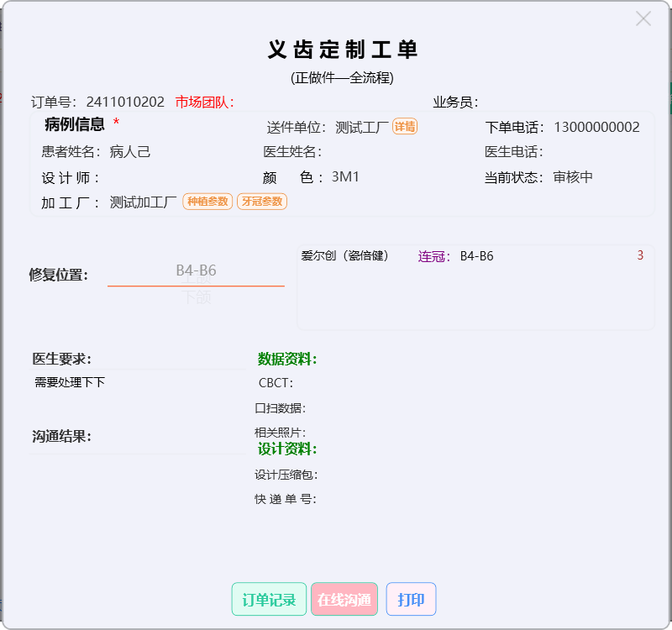Open the 种植参数 tag
Screen dimensions: 672x630
207,202
